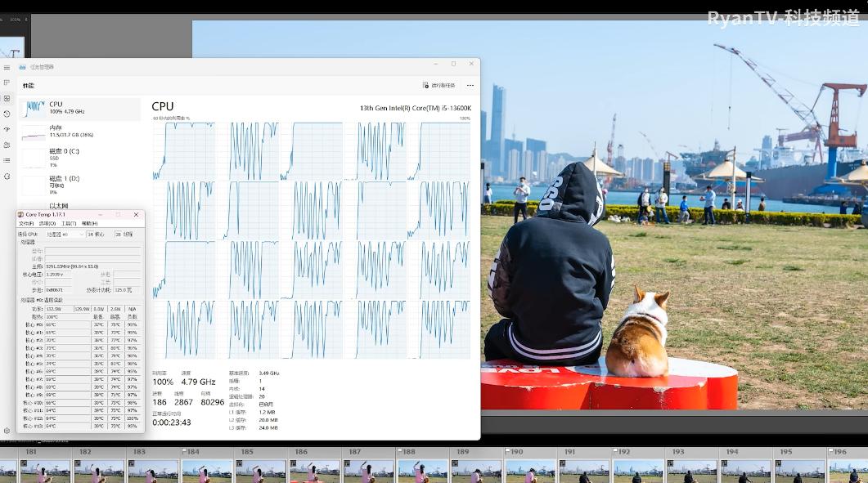Open the Processes page icon in Task Manager

click(x=7, y=83)
